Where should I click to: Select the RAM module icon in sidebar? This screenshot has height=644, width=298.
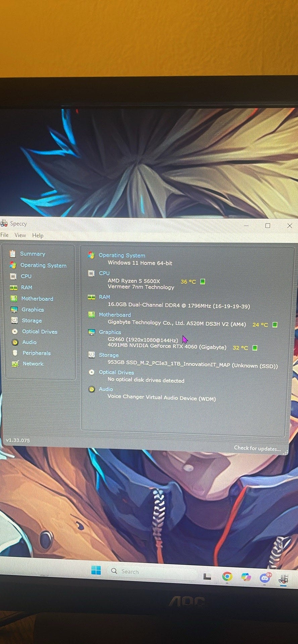[13, 287]
